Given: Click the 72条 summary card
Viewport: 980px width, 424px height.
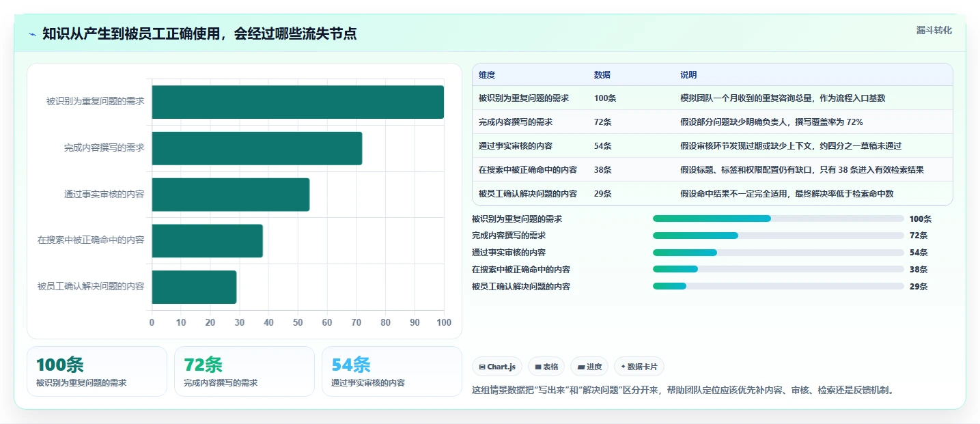Looking at the screenshot, I should point(244,371).
